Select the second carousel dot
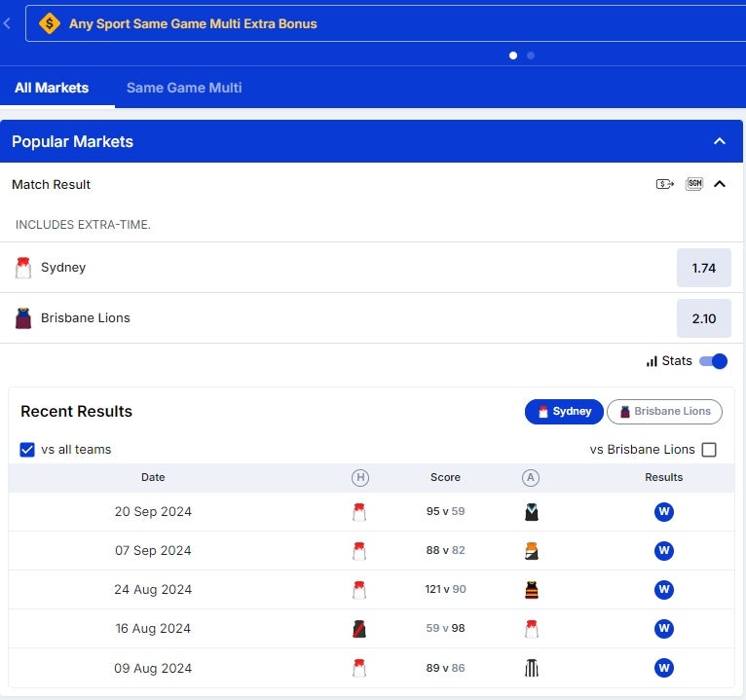 pos(531,55)
